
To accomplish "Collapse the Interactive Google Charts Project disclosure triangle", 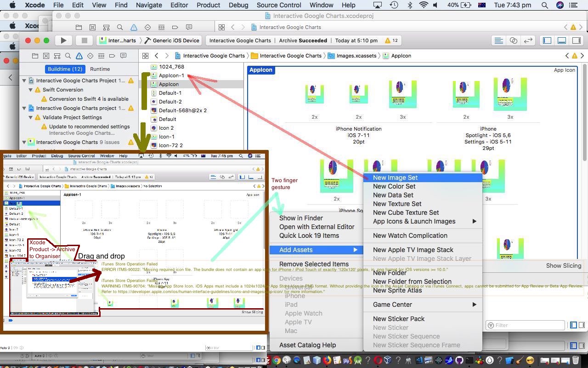I will point(24,80).
